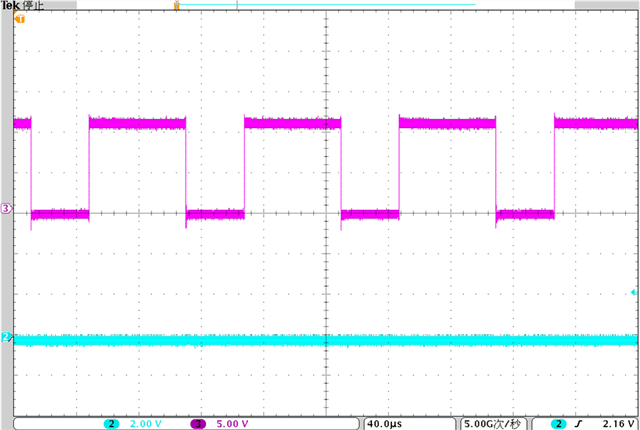Click the 2.00 V channel 2 scale
The width and height of the screenshot is (640, 430).
(146, 424)
